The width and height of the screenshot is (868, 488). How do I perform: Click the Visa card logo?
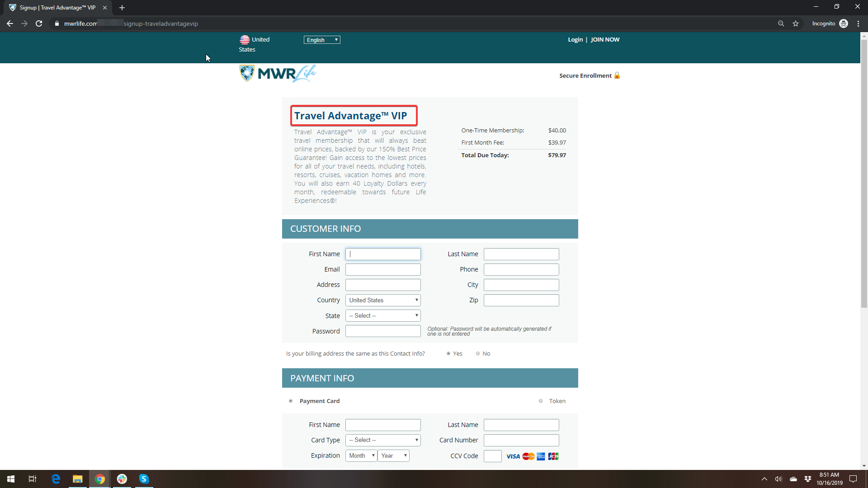pos(513,456)
